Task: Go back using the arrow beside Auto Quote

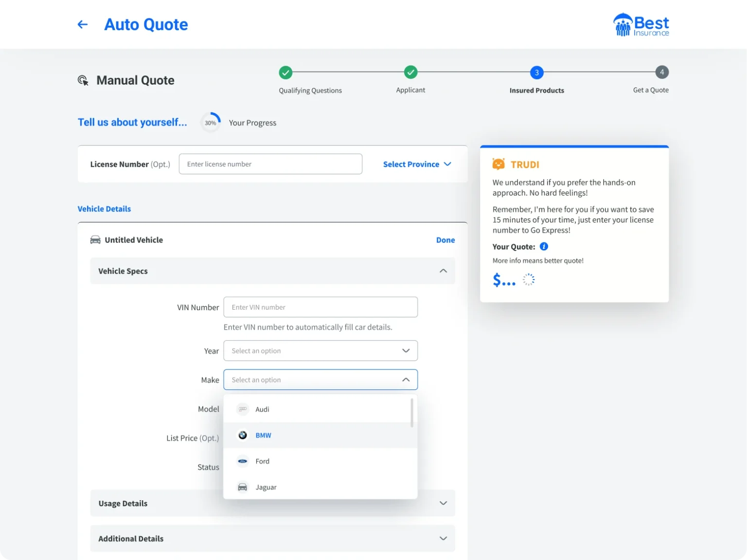Action: (x=83, y=24)
